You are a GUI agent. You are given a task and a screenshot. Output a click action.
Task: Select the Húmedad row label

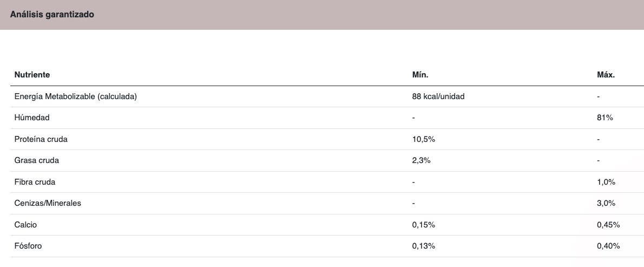(32, 118)
